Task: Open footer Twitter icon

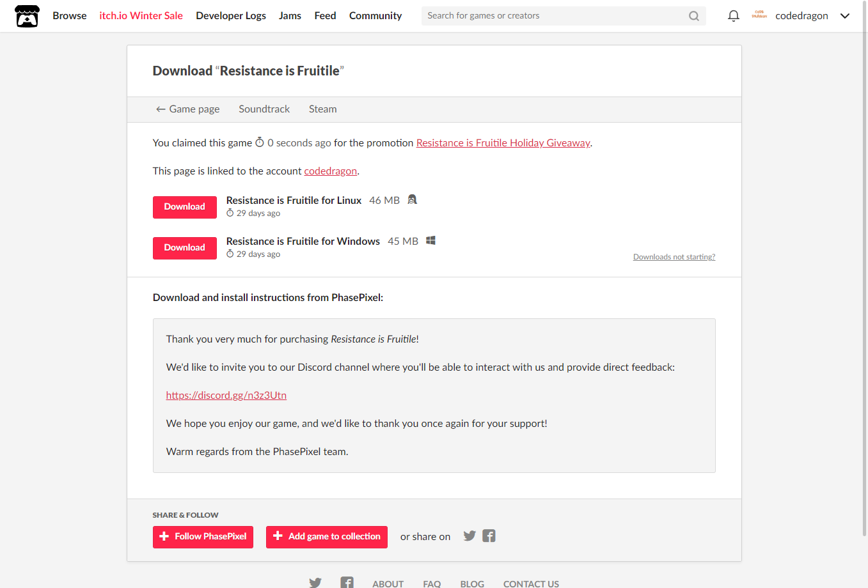Action: [x=315, y=582]
